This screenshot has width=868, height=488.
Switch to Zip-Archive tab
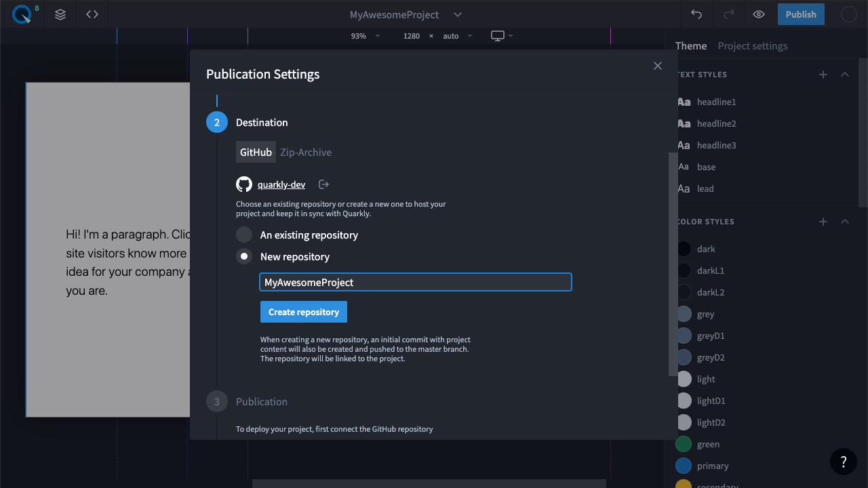[306, 152]
